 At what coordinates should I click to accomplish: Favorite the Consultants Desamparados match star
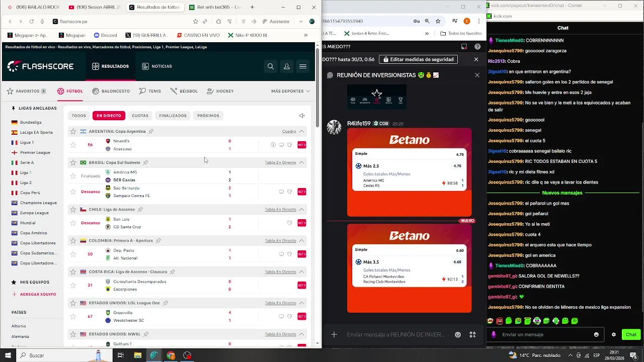73,286
